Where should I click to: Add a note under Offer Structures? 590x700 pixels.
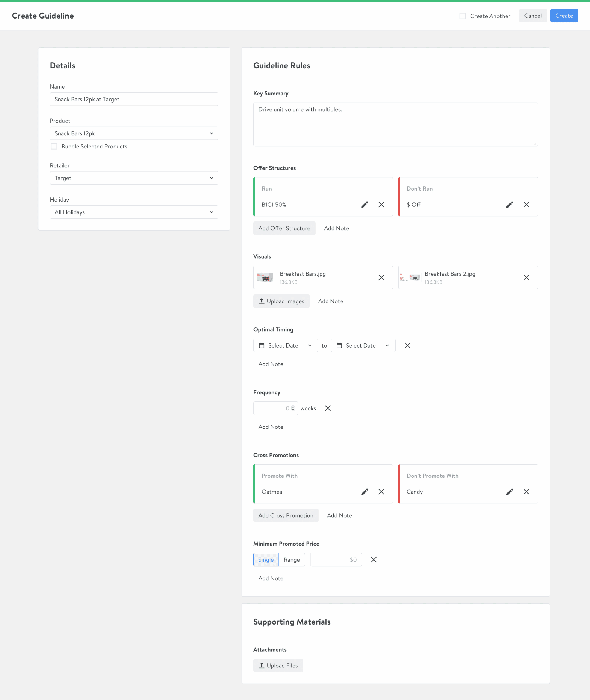[336, 228]
